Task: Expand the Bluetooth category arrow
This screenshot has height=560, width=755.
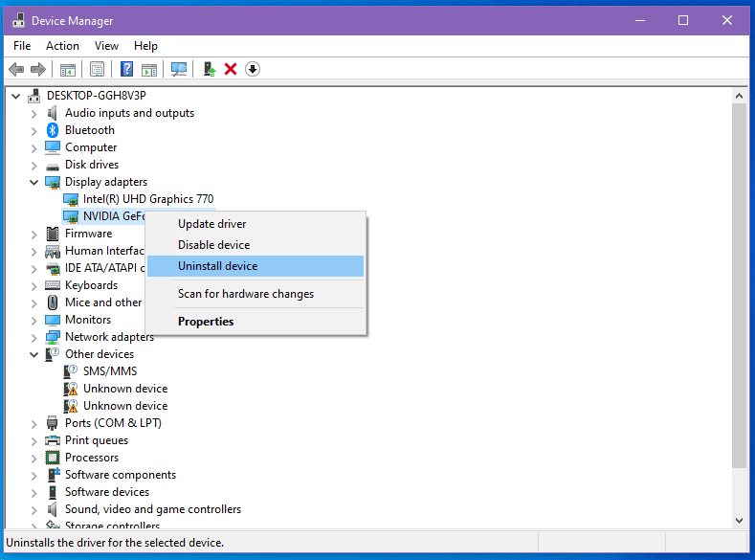Action: pos(33,131)
